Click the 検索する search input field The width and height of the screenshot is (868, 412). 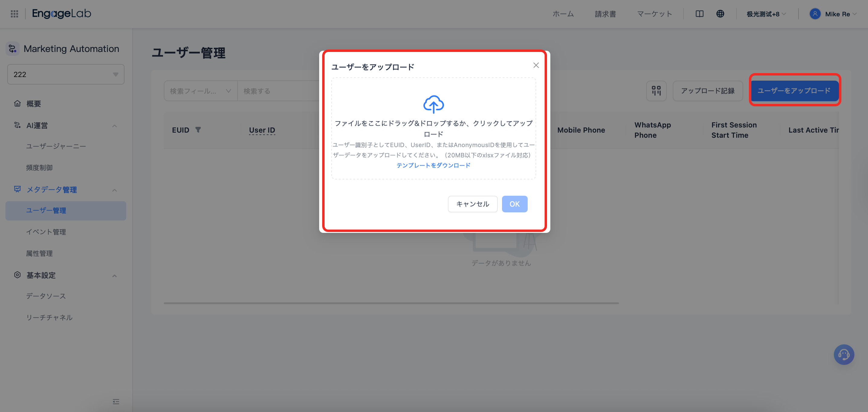click(280, 91)
